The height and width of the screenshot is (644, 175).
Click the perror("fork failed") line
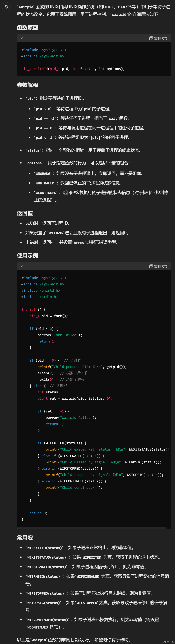point(60,335)
